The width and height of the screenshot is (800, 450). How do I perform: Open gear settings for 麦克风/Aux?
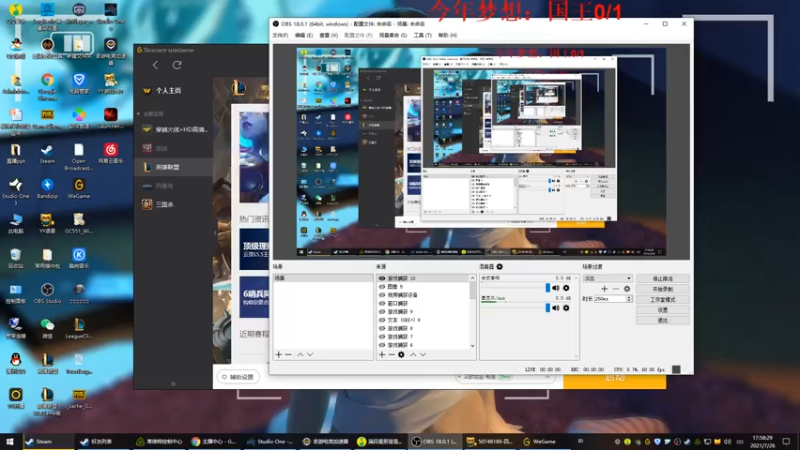(x=566, y=308)
